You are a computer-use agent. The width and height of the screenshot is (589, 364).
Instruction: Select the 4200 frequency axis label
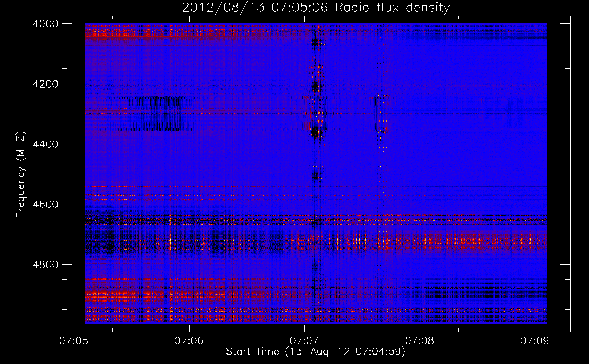(46, 84)
